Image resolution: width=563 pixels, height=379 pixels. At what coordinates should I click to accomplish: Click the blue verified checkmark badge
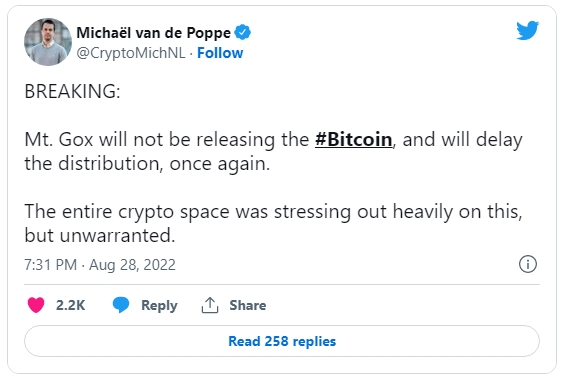point(243,33)
